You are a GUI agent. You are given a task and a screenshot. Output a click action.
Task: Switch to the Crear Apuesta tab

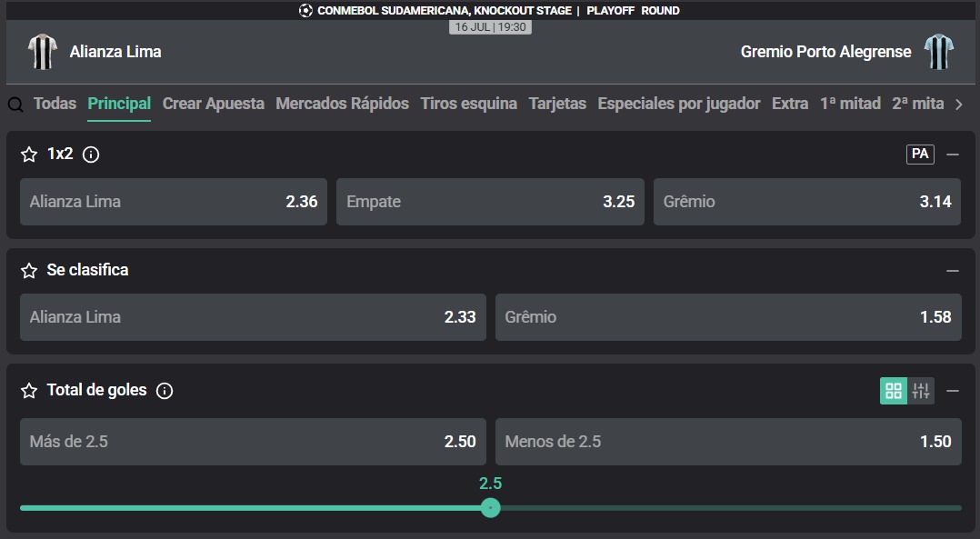click(x=213, y=104)
